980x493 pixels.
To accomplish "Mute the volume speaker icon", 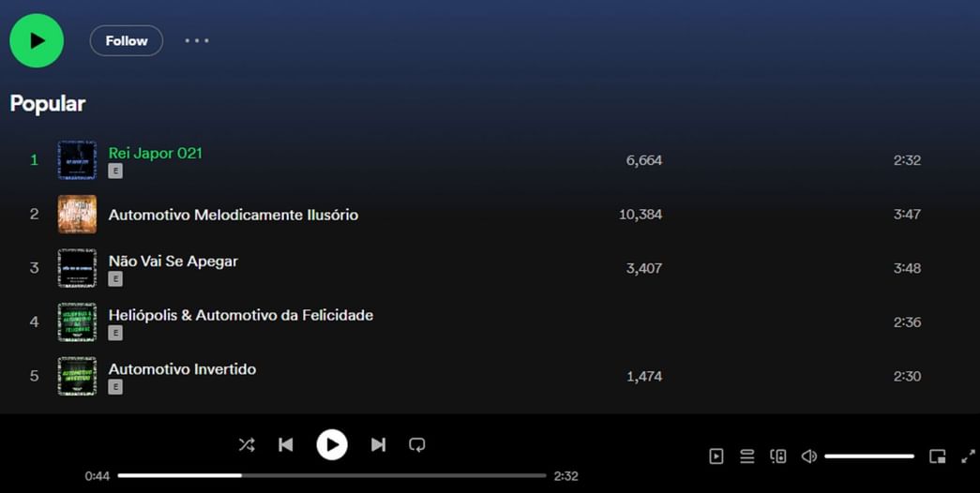I will point(808,456).
